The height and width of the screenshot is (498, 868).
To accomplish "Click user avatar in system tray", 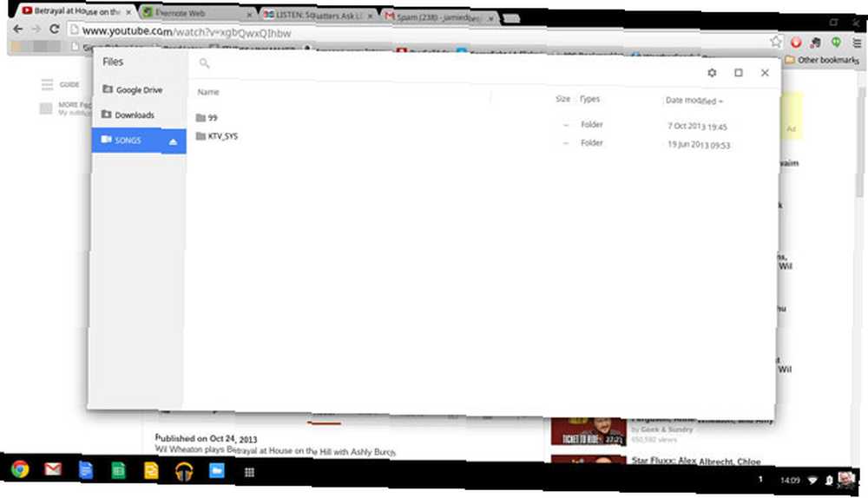I will [845, 479].
